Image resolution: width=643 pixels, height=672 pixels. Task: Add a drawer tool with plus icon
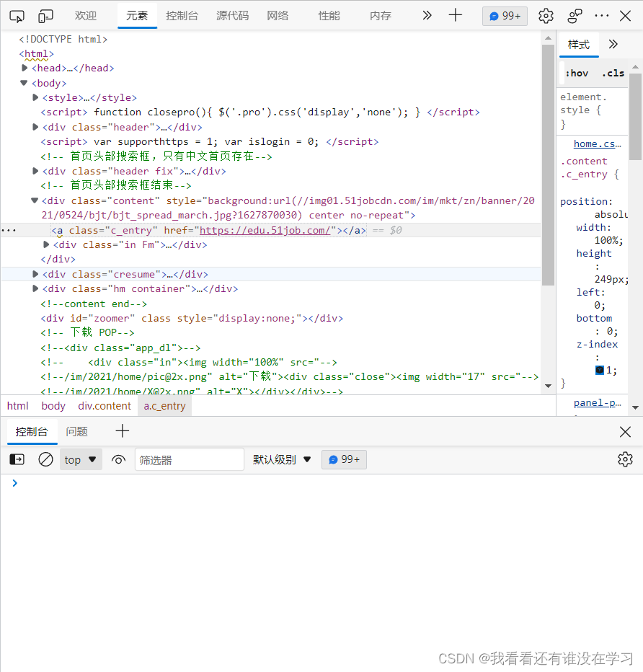122,431
